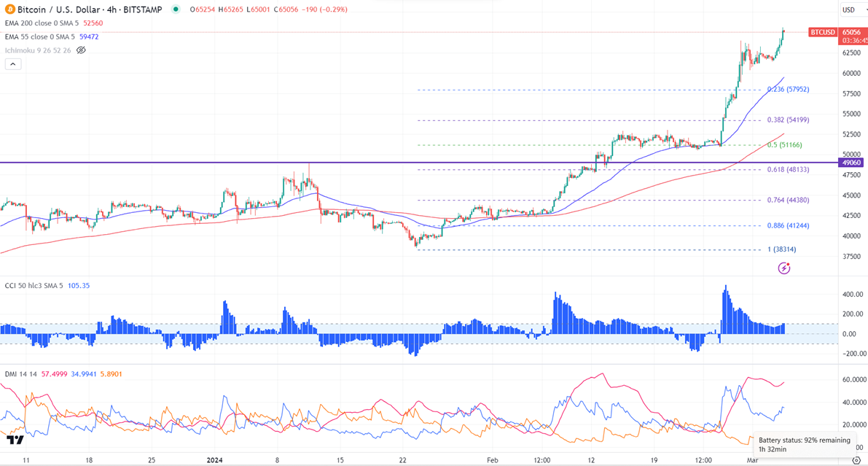The width and height of the screenshot is (868, 466).
Task: Click the Feb label on the time axis
Action: [492, 460]
